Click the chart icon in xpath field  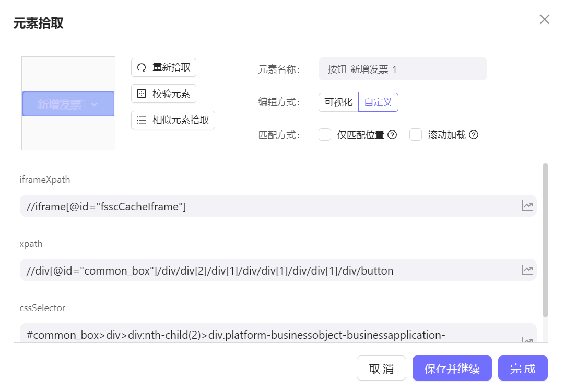pyautogui.click(x=527, y=270)
